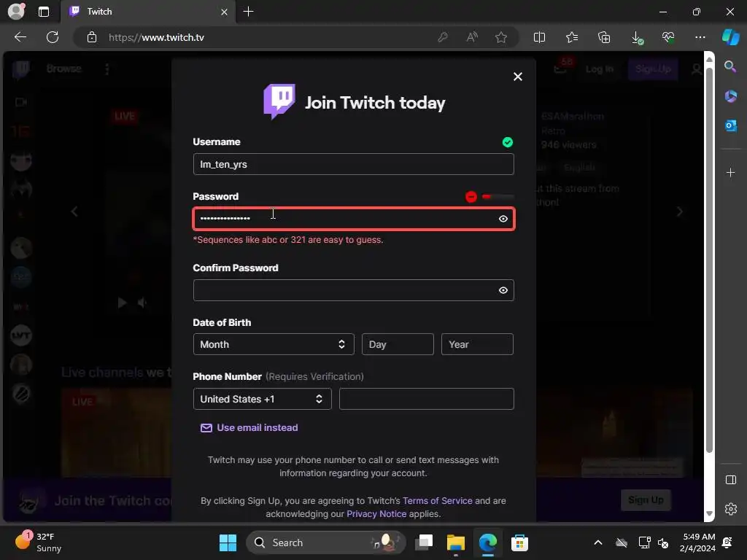Open a new browser tab
The image size is (747, 560).
tap(248, 12)
